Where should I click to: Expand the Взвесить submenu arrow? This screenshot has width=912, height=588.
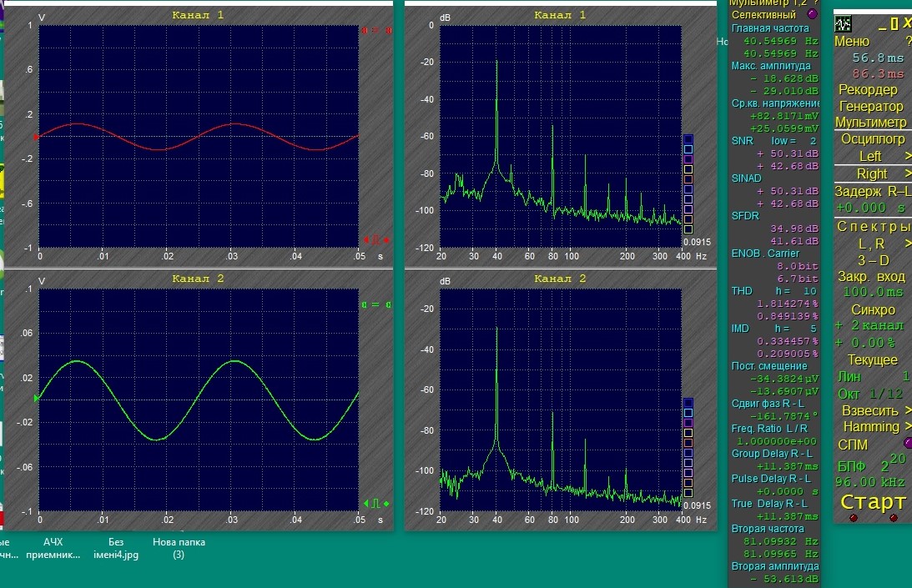click(x=908, y=410)
